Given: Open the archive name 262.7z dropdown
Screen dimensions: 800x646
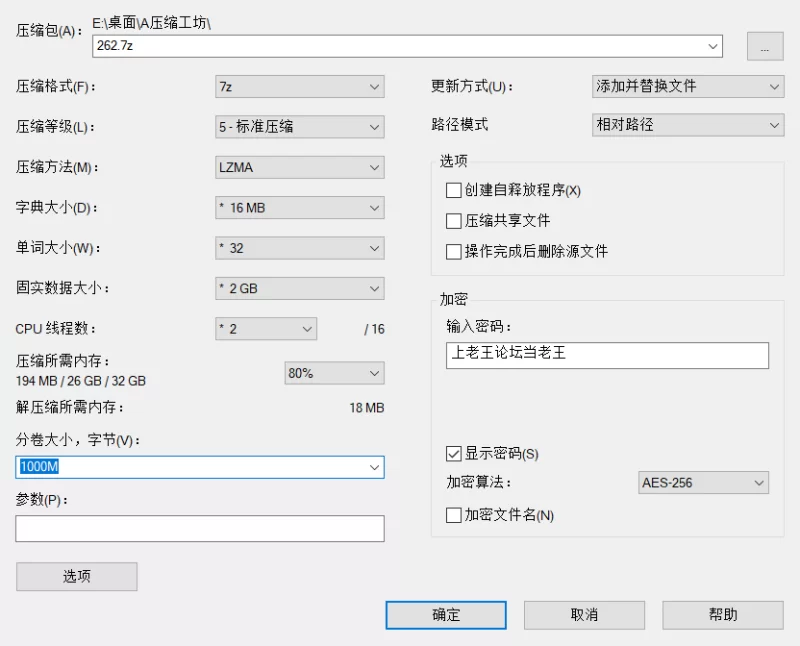Looking at the screenshot, I should 713,46.
